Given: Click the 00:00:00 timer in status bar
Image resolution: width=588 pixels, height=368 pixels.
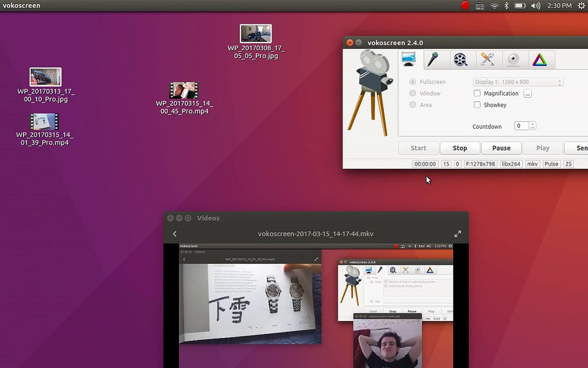Looking at the screenshot, I should (x=425, y=164).
